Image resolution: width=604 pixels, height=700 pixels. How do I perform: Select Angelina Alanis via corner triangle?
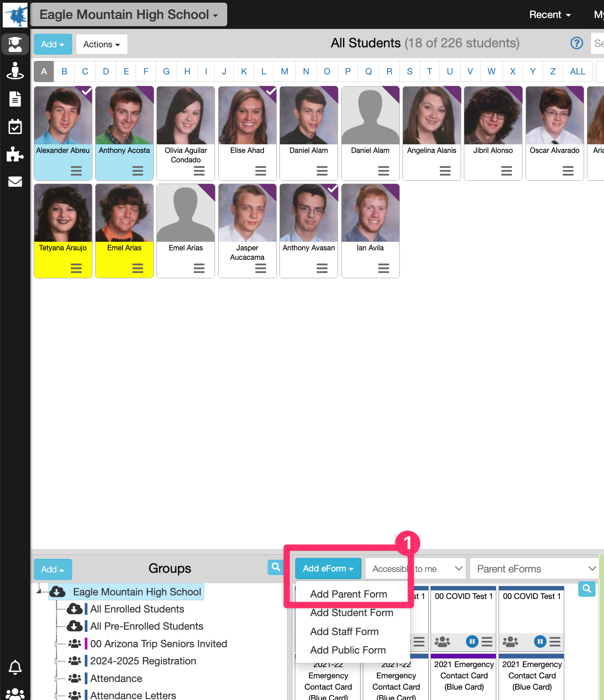455,92
